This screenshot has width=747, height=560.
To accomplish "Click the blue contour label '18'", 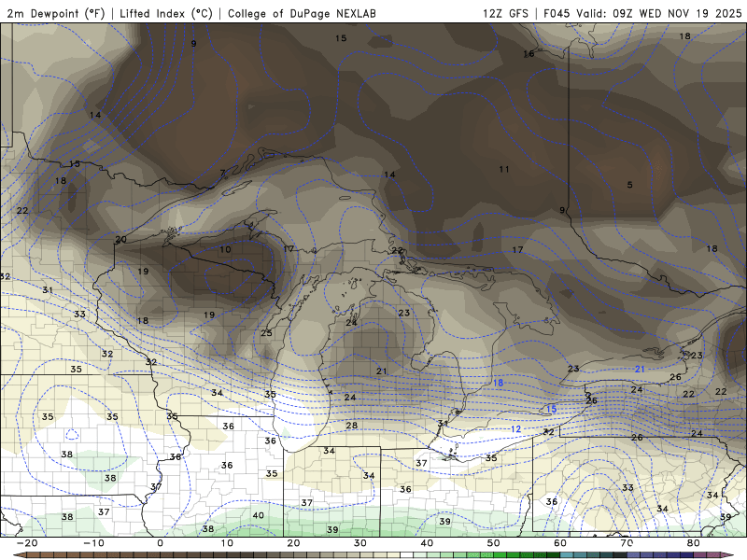I will pos(498,383).
